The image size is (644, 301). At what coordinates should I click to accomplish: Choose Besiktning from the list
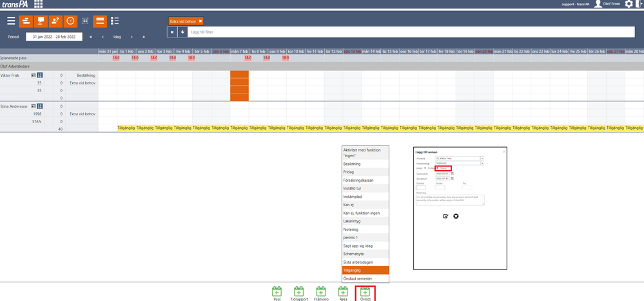365,164
